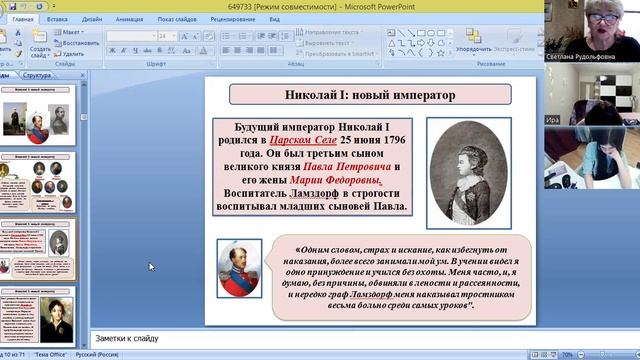Open the Главная ribbon tab
The width and height of the screenshot is (640, 360).
23,19
